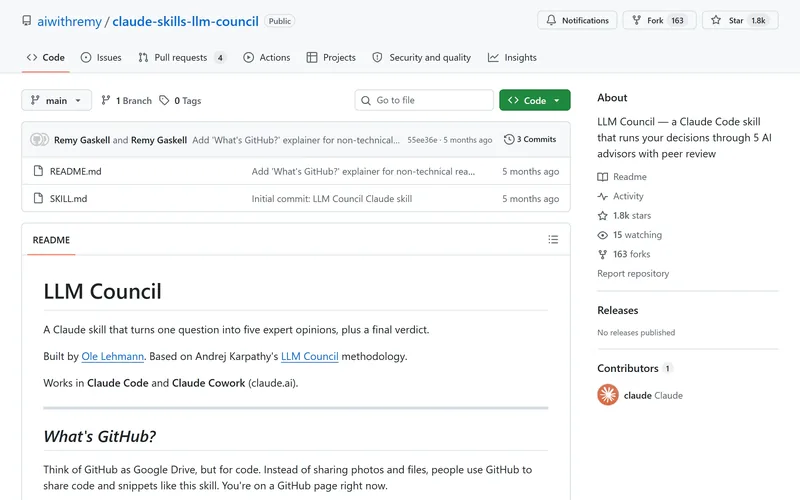Click the Star count 1.8k badge
Image resolution: width=800 pixels, height=500 pixels.
click(x=758, y=20)
